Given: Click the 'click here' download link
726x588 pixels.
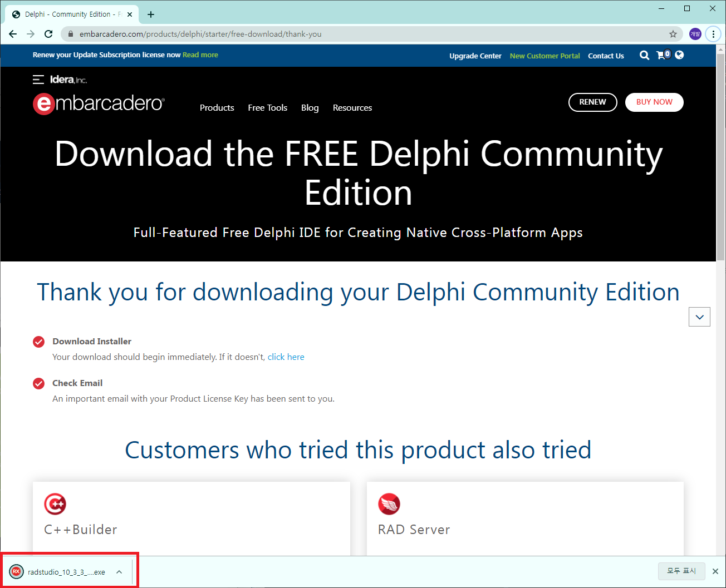Looking at the screenshot, I should 286,357.
